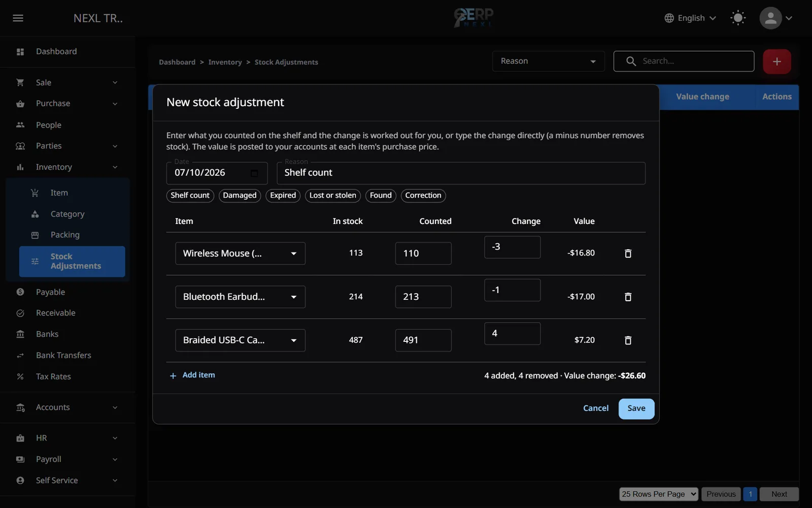This screenshot has width=812, height=508.
Task: Open the Wireless Mouse item dropdown
Action: [x=240, y=253]
